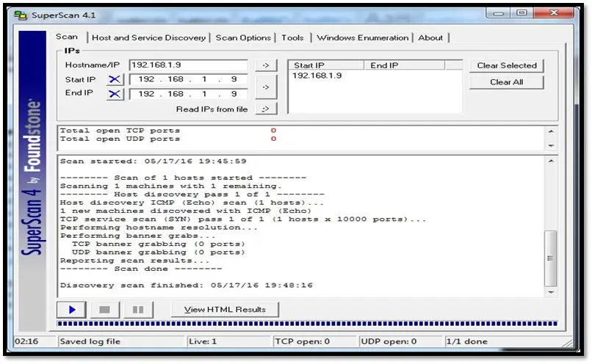The image size is (592, 364).
Task: Clear the End IP field with X icon
Action: coord(115,94)
